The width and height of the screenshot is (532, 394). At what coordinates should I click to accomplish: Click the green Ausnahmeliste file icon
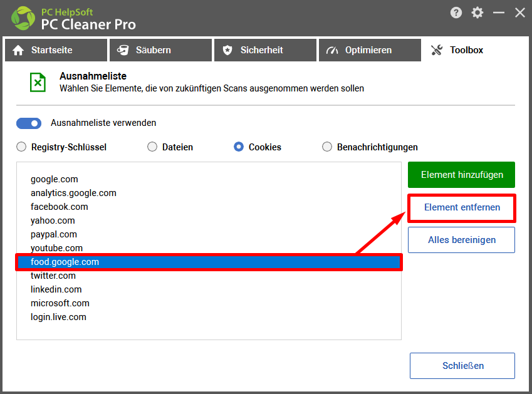[38, 83]
